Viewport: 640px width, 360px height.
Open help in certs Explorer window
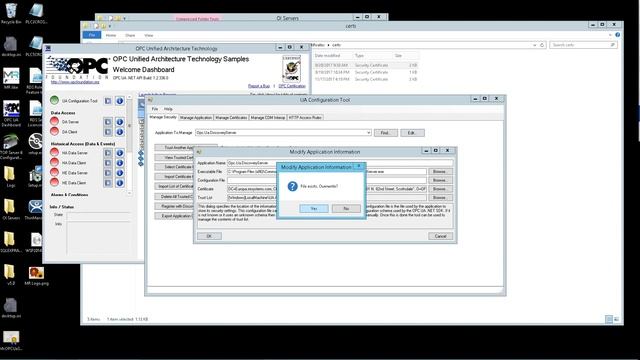618,35
